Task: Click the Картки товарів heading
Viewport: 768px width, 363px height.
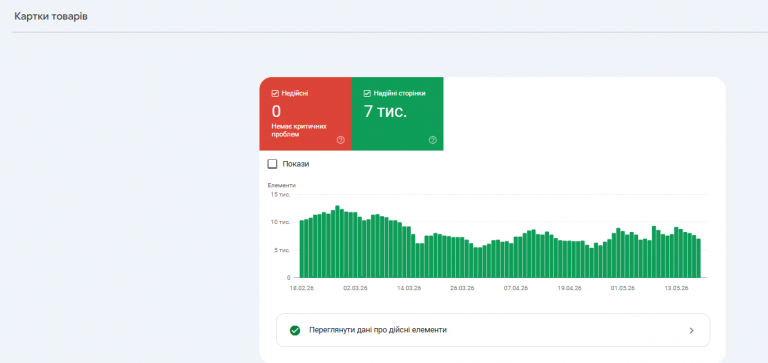Action: point(51,17)
